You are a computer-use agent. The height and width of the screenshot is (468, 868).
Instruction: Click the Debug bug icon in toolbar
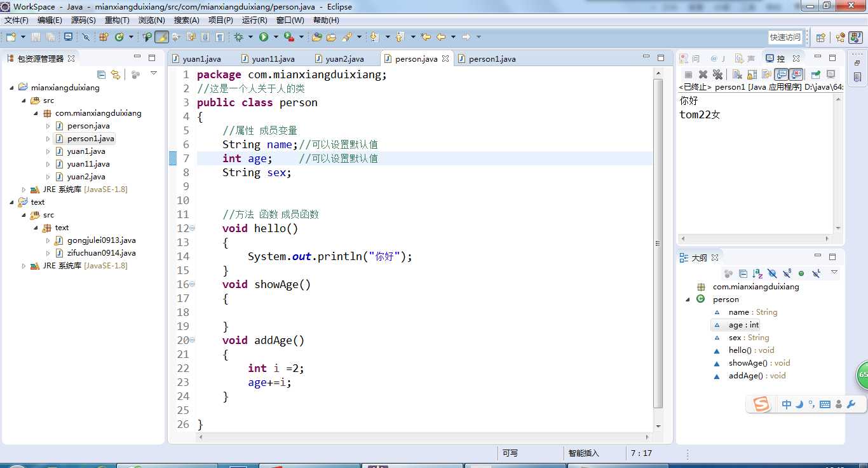pos(238,37)
